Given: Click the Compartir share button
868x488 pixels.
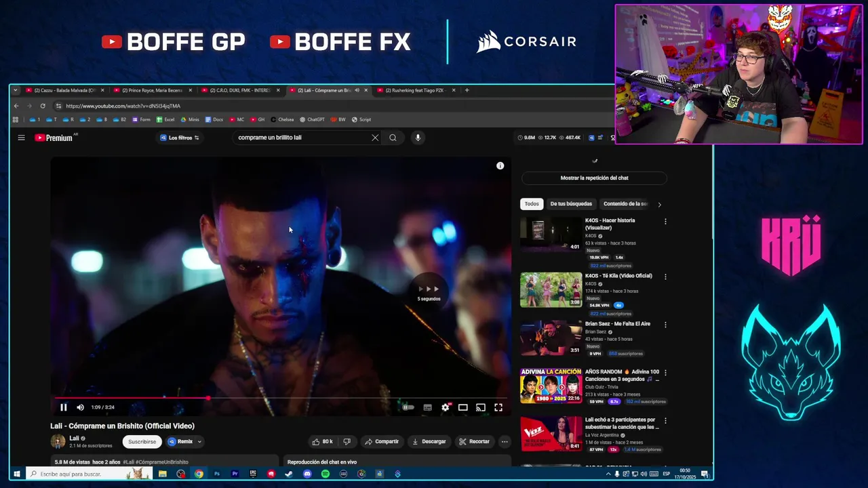Looking at the screenshot, I should [382, 441].
